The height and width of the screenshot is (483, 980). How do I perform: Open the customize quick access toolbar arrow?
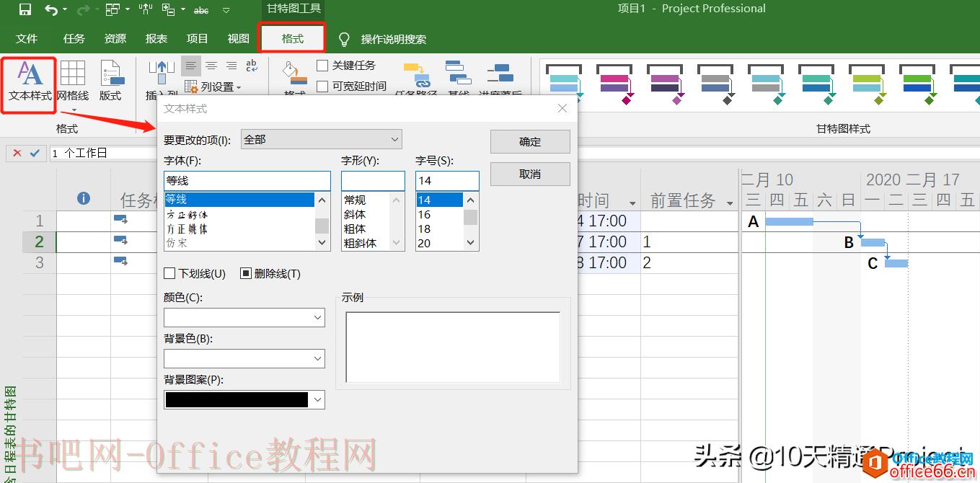tap(226, 10)
